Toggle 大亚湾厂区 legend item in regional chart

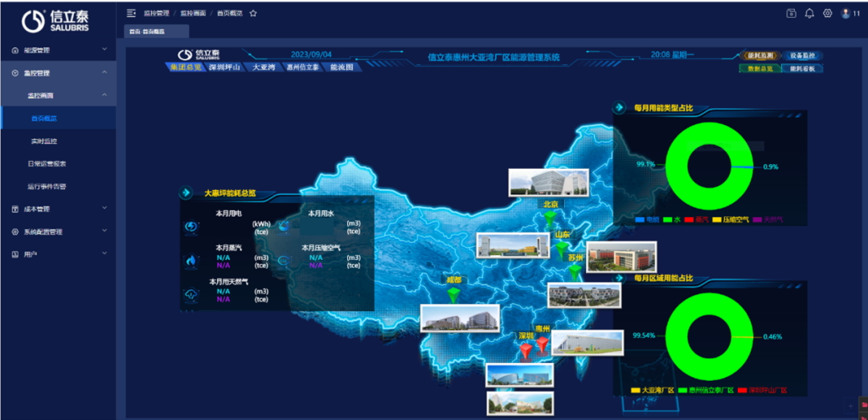pyautogui.click(x=650, y=390)
